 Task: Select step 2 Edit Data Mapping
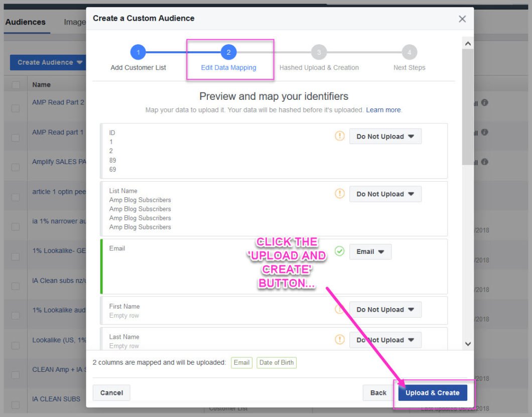[x=228, y=52]
